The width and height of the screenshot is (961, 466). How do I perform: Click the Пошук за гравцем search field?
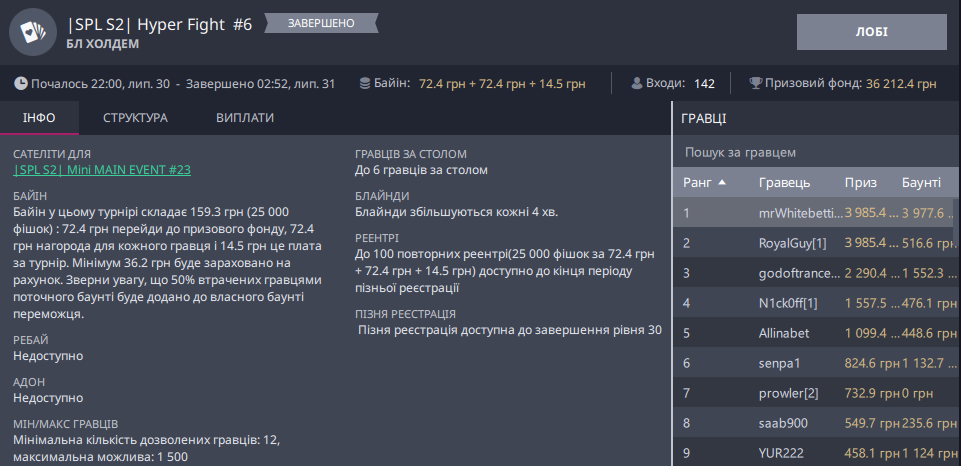[x=815, y=152]
